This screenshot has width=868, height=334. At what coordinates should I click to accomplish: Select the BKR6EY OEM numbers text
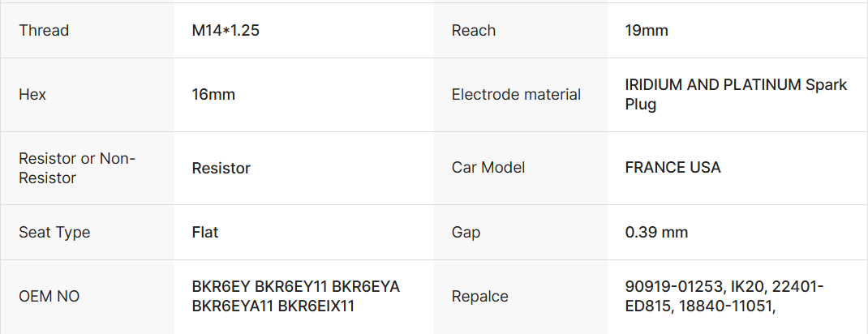pyautogui.click(x=295, y=297)
